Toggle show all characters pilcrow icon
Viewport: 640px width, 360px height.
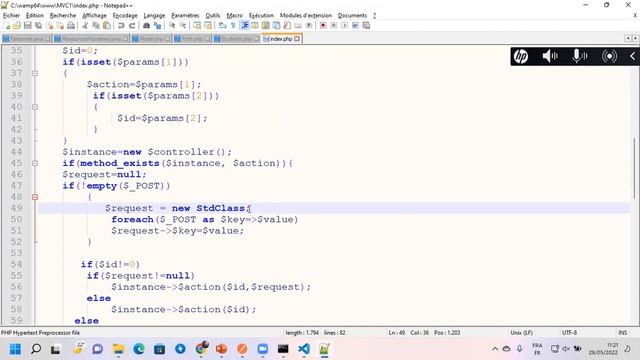[233, 26]
